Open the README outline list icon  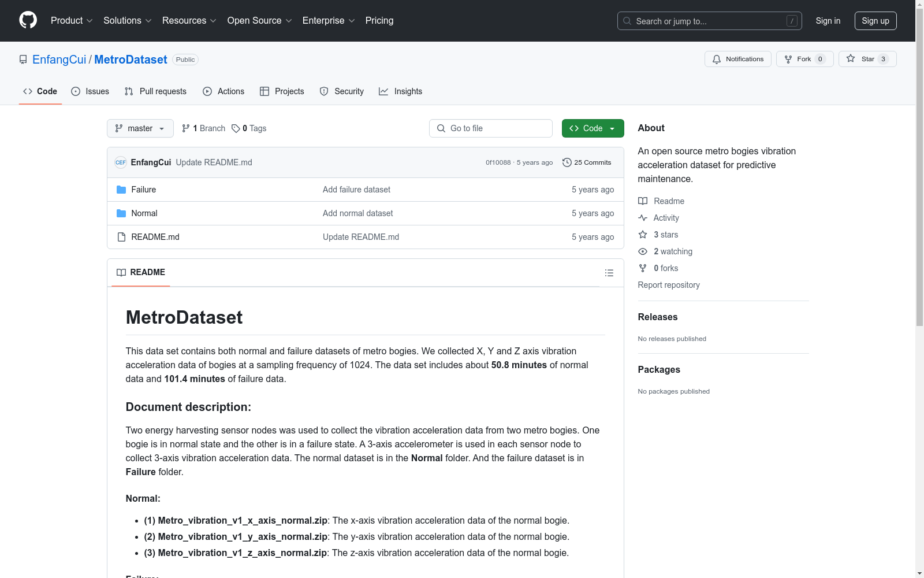[609, 273]
